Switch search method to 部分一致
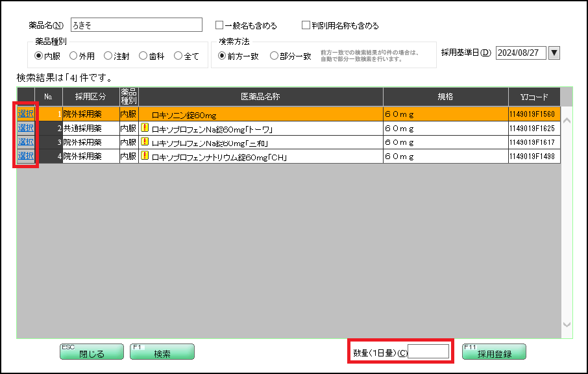This screenshot has width=588, height=374. tap(272, 55)
